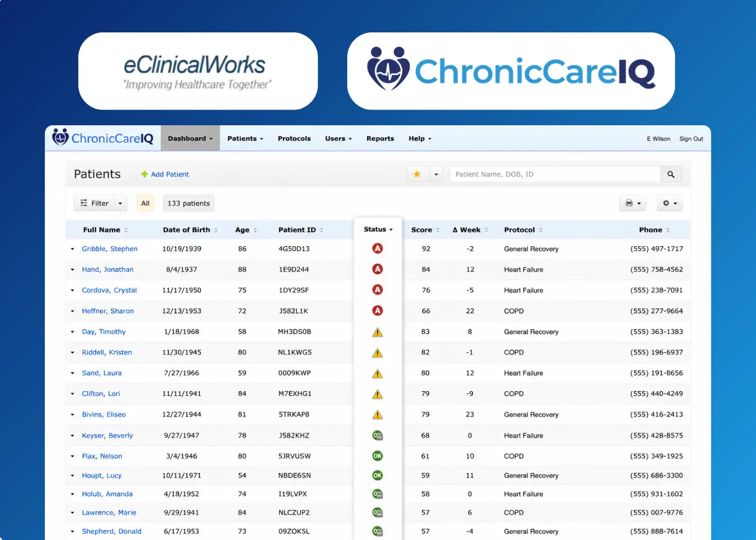Open patient record for Keyser, Beverly

(x=107, y=436)
